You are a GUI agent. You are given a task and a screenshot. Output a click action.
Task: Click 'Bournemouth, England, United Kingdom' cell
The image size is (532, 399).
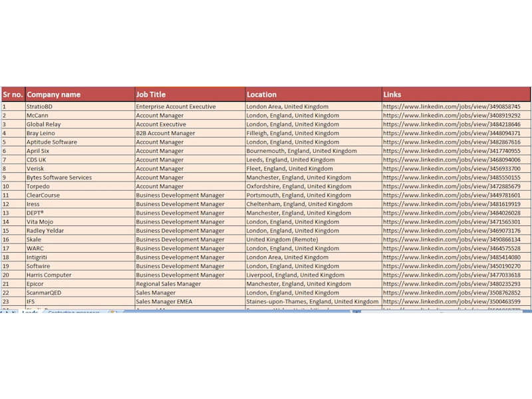click(x=313, y=151)
